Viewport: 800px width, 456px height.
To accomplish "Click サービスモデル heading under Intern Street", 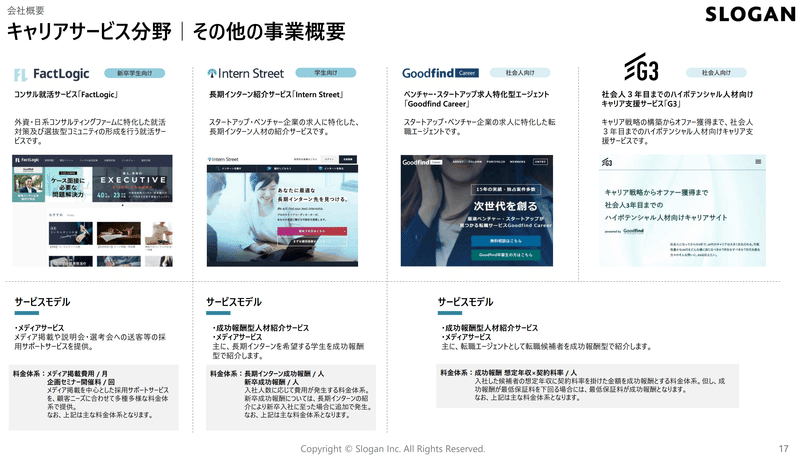I will pyautogui.click(x=234, y=302).
